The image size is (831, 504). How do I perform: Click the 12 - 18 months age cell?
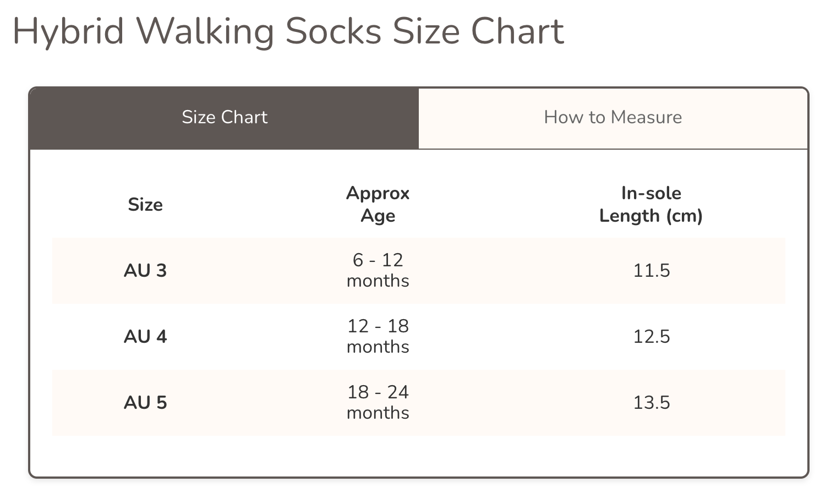pyautogui.click(x=378, y=336)
